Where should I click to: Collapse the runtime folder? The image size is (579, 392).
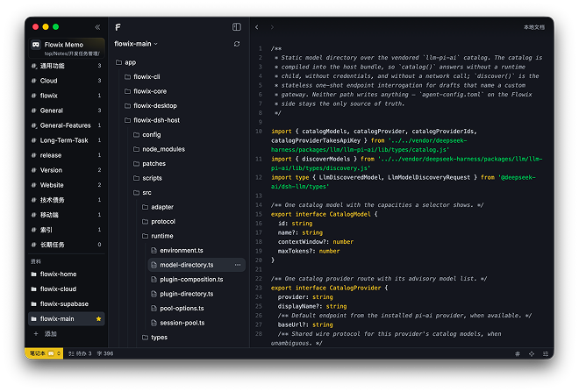[x=158, y=236]
